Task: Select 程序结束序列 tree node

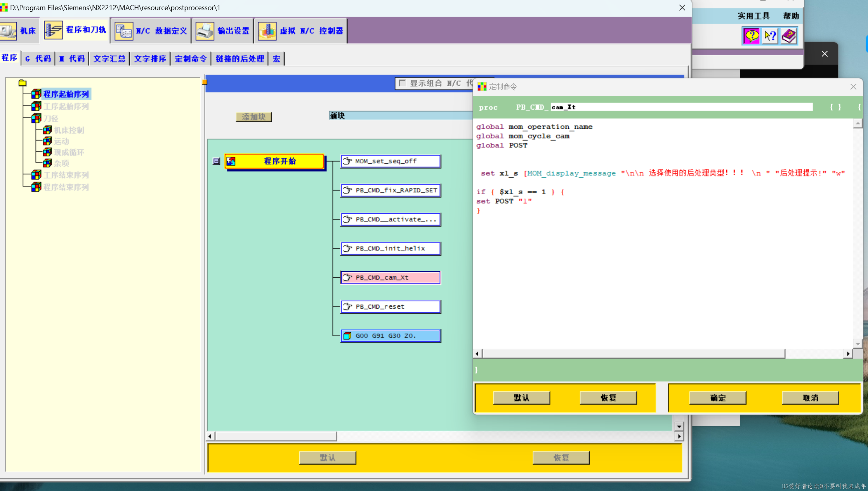Action: tap(66, 187)
